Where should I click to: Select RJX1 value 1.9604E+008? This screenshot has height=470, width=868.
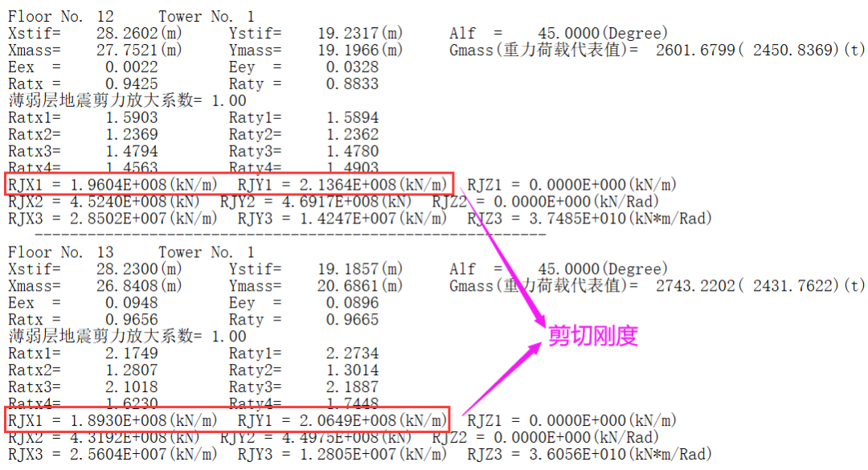118,185
